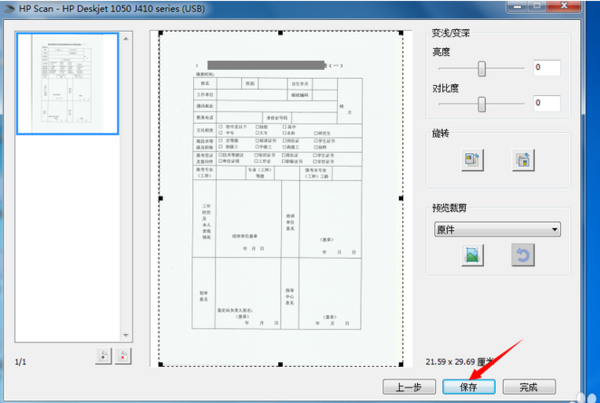Screen dimensions: 600x403
Task: Click the 亮度 brightness slider handle
Action: (x=482, y=68)
